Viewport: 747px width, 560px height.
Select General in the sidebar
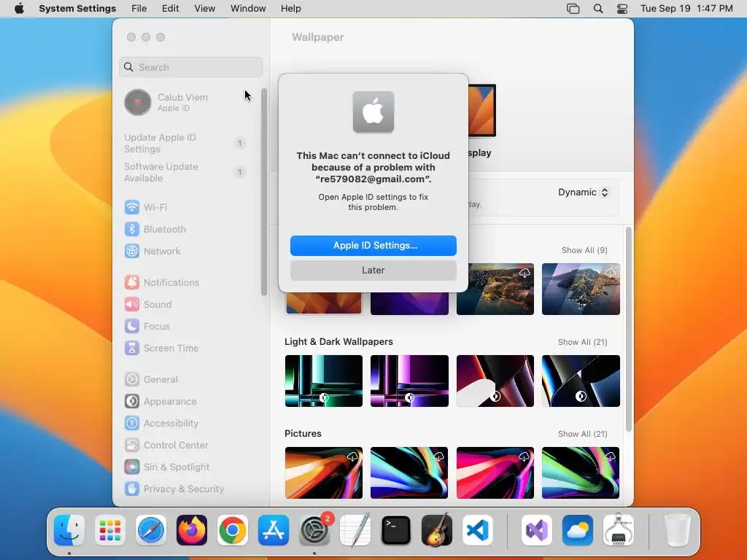coord(151,379)
